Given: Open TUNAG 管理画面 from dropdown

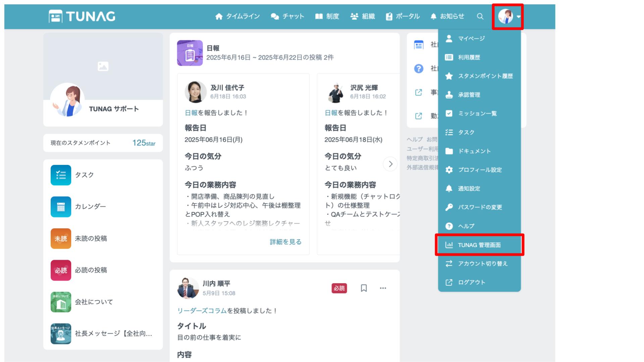Looking at the screenshot, I should click(x=479, y=245).
